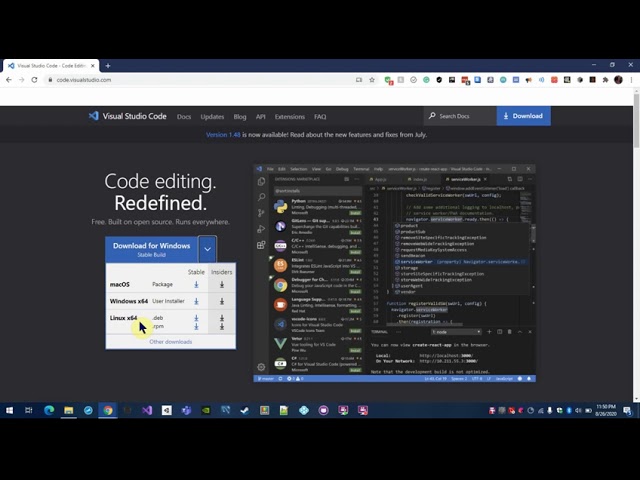The height and width of the screenshot is (480, 640).
Task: Click the blue Download button in the header
Action: click(523, 116)
